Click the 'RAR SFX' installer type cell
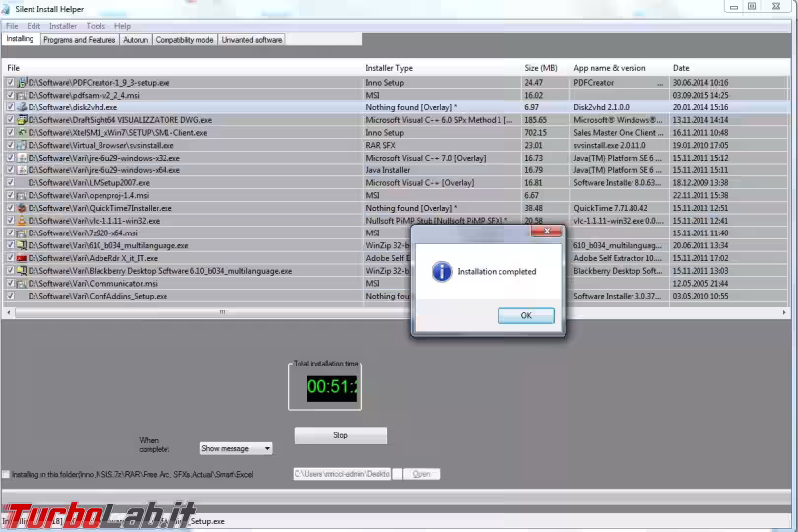The width and height of the screenshot is (798, 532). 380,145
